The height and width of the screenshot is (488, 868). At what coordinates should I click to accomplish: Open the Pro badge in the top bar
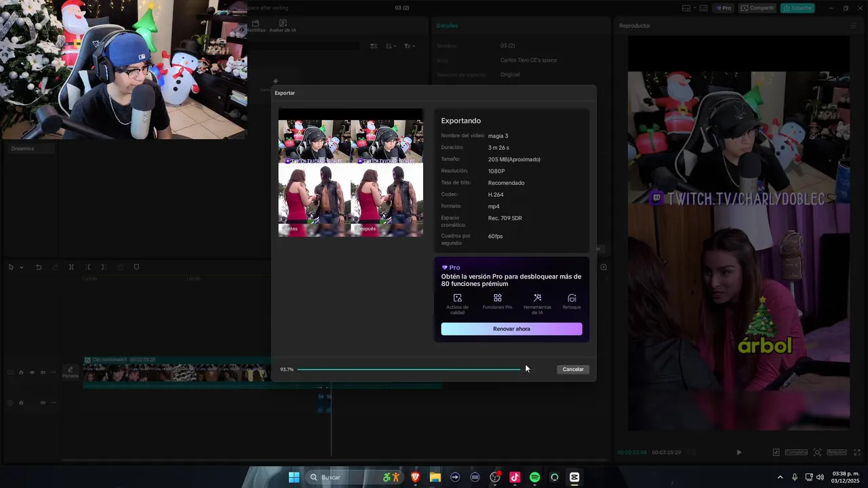click(724, 8)
